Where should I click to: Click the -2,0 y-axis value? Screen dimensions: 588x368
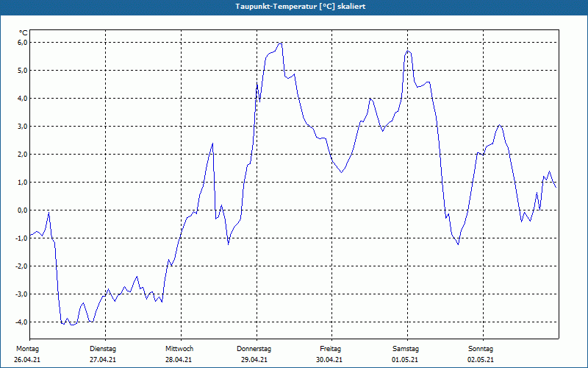(x=22, y=266)
